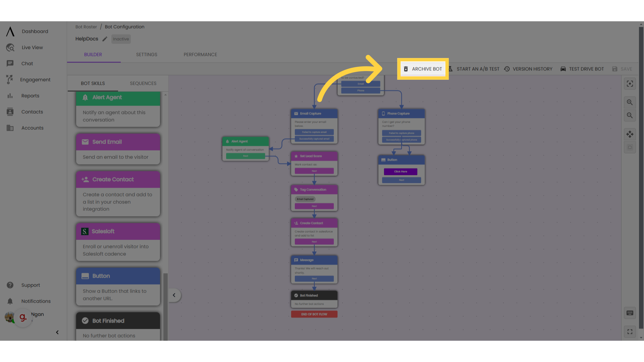Click the Alert Agent node on canvas
This screenshot has height=362, width=644.
click(x=246, y=149)
